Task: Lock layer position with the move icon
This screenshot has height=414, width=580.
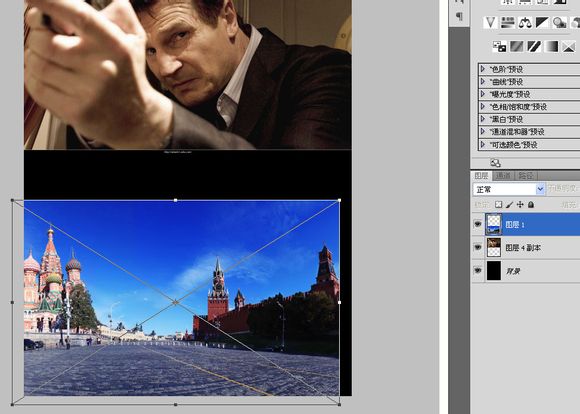Action: pos(520,205)
